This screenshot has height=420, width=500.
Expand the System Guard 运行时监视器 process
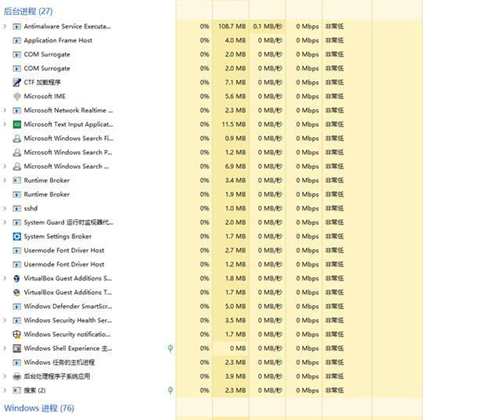click(5, 222)
